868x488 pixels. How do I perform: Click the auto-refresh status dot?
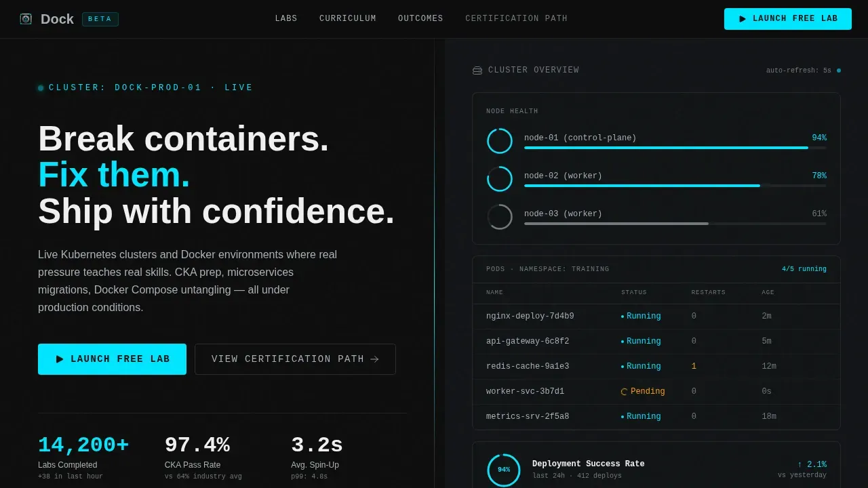(x=839, y=70)
